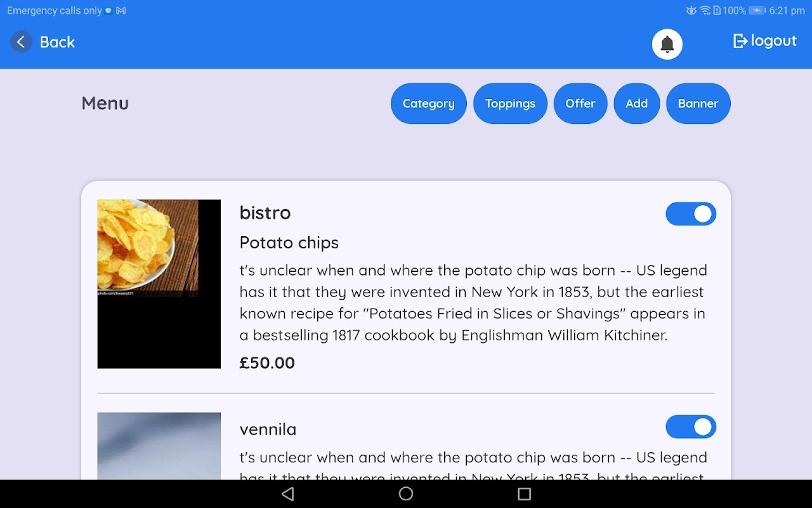The image size is (812, 508).
Task: Open the Banner settings
Action: point(698,104)
